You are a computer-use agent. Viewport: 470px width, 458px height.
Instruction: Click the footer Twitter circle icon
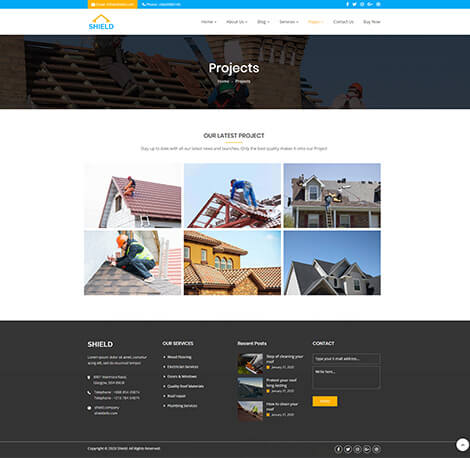[348, 449]
